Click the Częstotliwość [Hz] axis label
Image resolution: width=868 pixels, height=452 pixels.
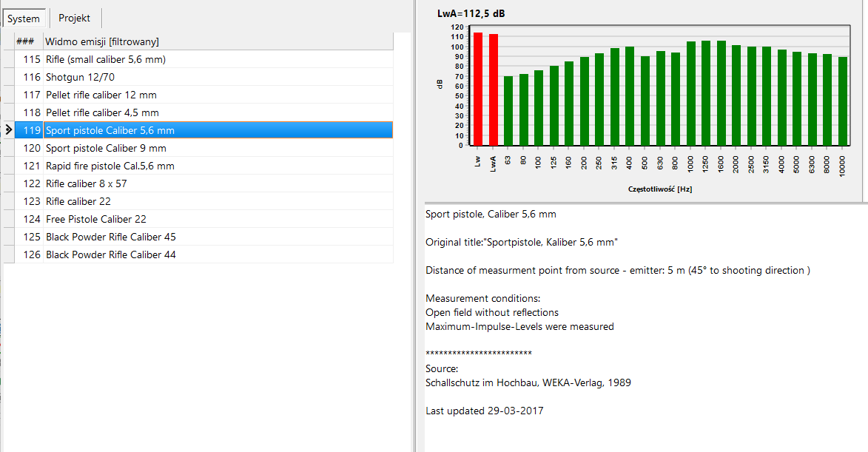coord(660,189)
